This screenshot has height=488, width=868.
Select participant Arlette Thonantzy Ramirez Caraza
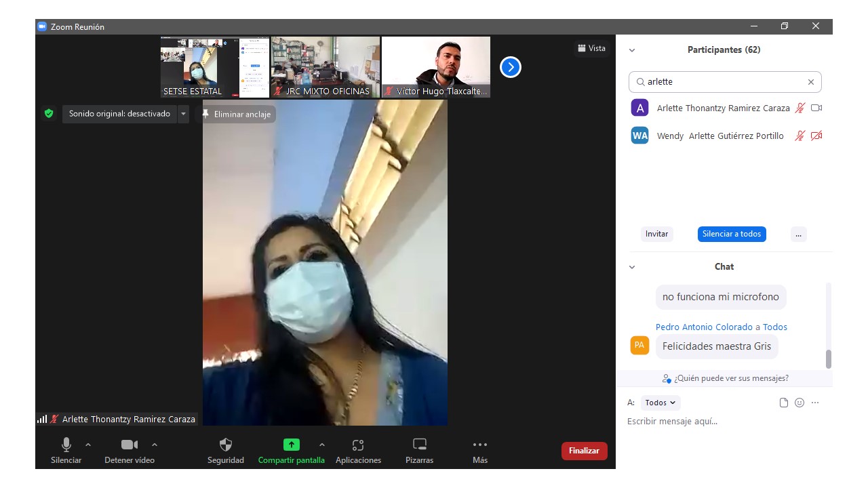pyautogui.click(x=724, y=108)
